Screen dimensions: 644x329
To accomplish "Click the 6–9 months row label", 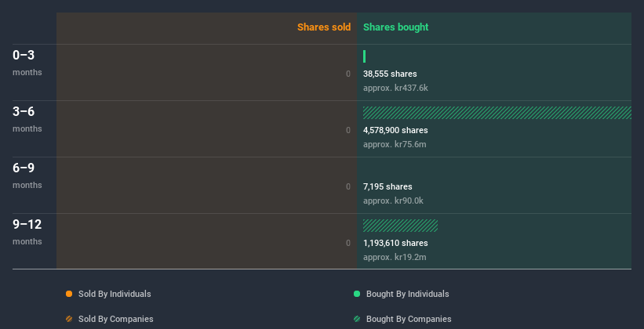I will coord(27,175).
